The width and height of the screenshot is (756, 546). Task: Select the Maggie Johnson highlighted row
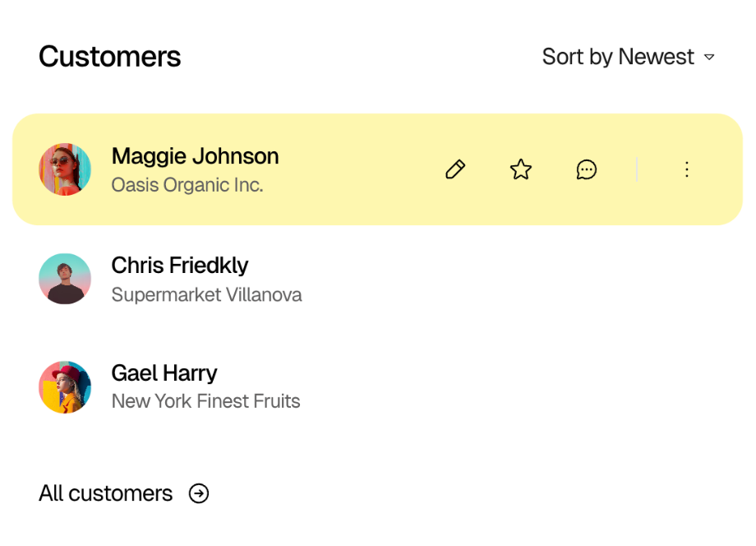[x=247, y=169]
